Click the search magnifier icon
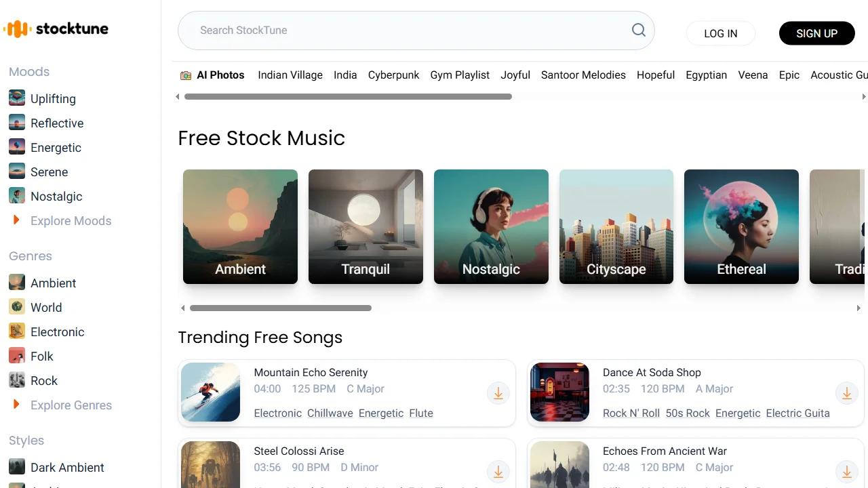This screenshot has height=488, width=868. point(638,30)
